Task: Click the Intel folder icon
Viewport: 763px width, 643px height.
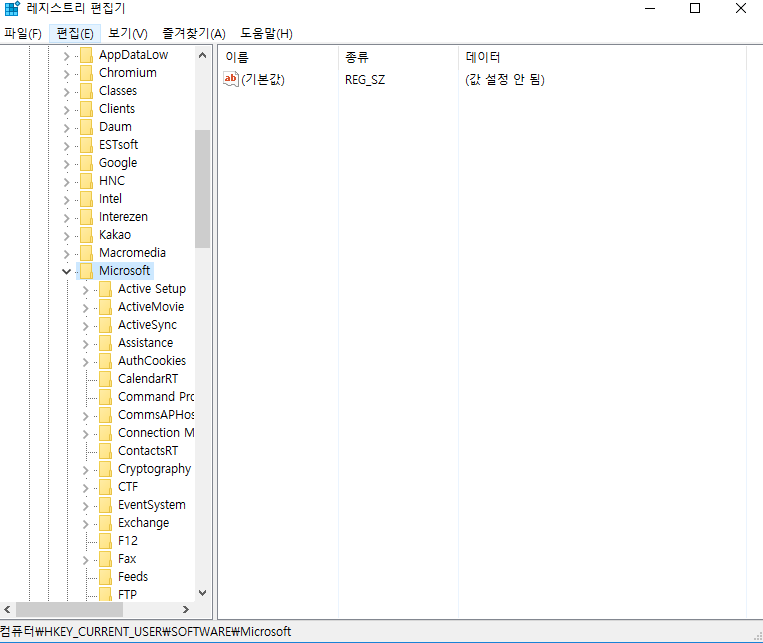Action: point(86,199)
